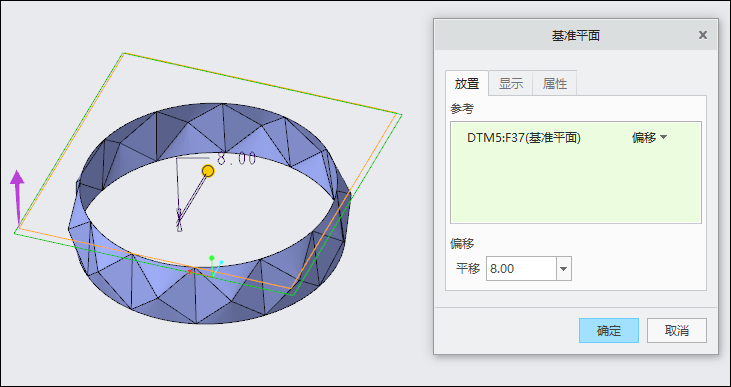Open the 属性 tab

click(x=555, y=84)
